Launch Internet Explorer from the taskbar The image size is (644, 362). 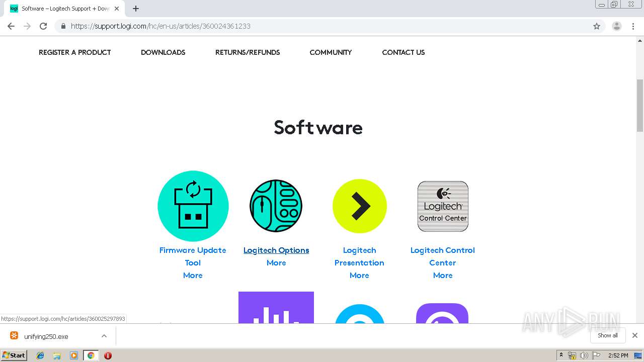[40, 355]
